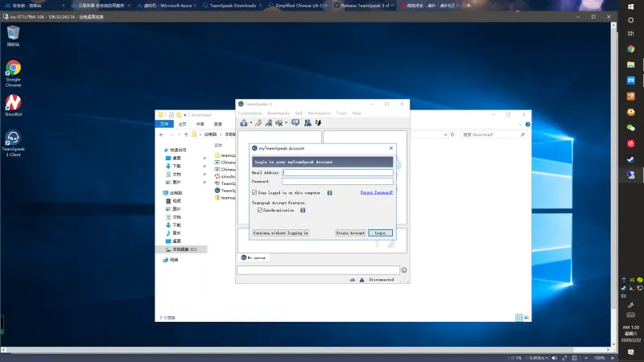Image resolution: width=644 pixels, height=362 pixels.
Task: Select Local Disk (C:) in the Explorer tree
Action: pos(181,249)
